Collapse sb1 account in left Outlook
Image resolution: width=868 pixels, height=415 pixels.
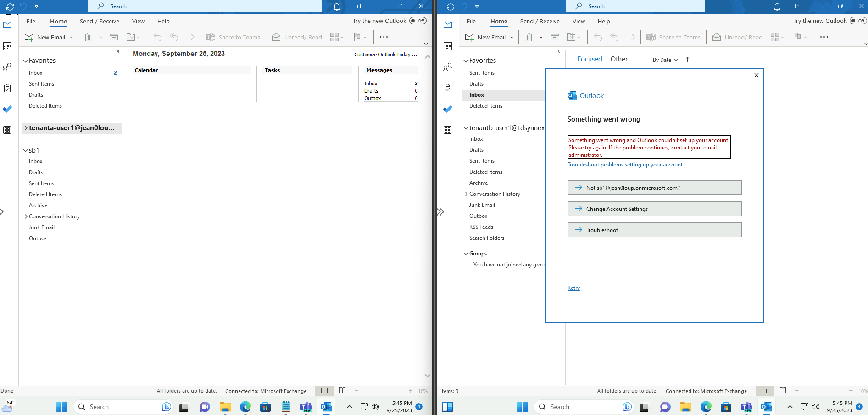pyautogui.click(x=26, y=150)
